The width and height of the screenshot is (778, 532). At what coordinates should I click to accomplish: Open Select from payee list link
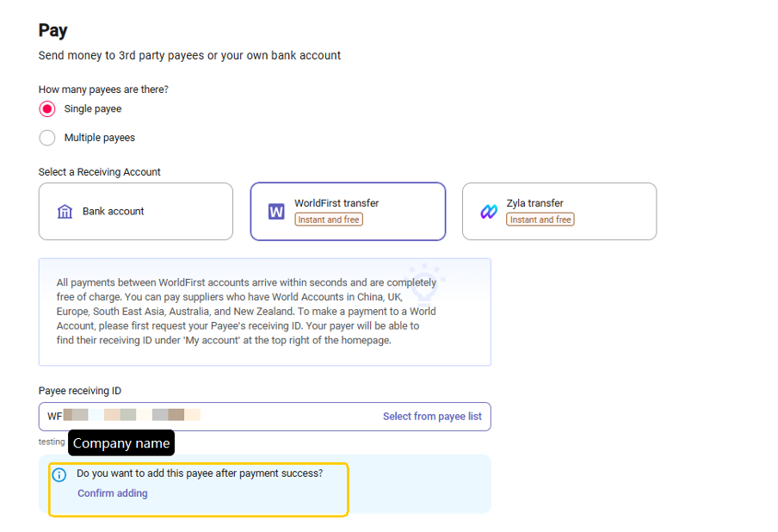432,417
